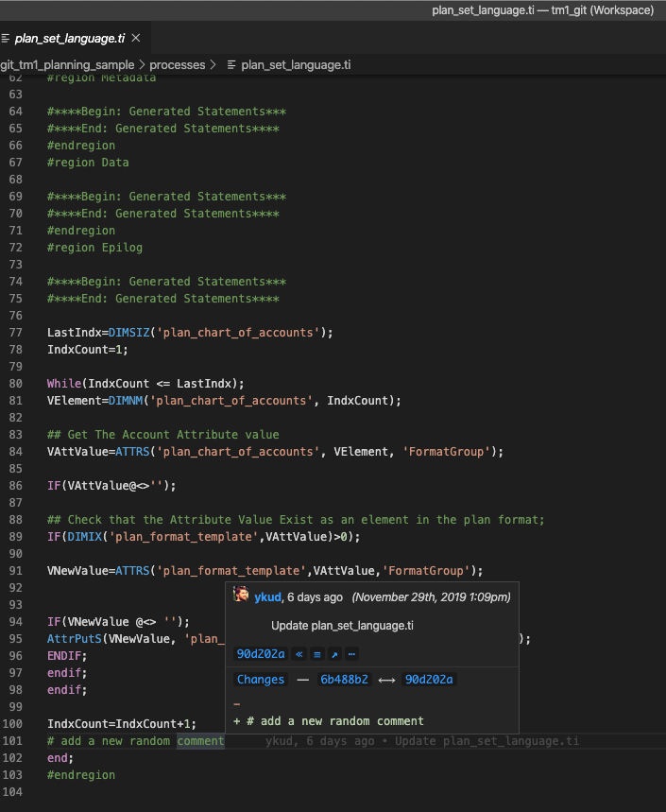Screen dimensions: 666x812
Task: Click the open on remote arrow icon
Action: (334, 654)
